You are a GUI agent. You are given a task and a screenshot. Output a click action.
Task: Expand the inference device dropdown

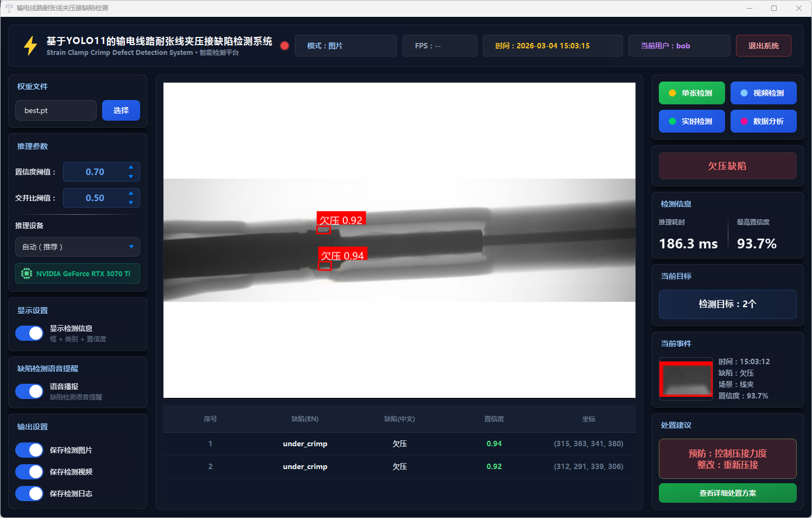pyautogui.click(x=78, y=247)
